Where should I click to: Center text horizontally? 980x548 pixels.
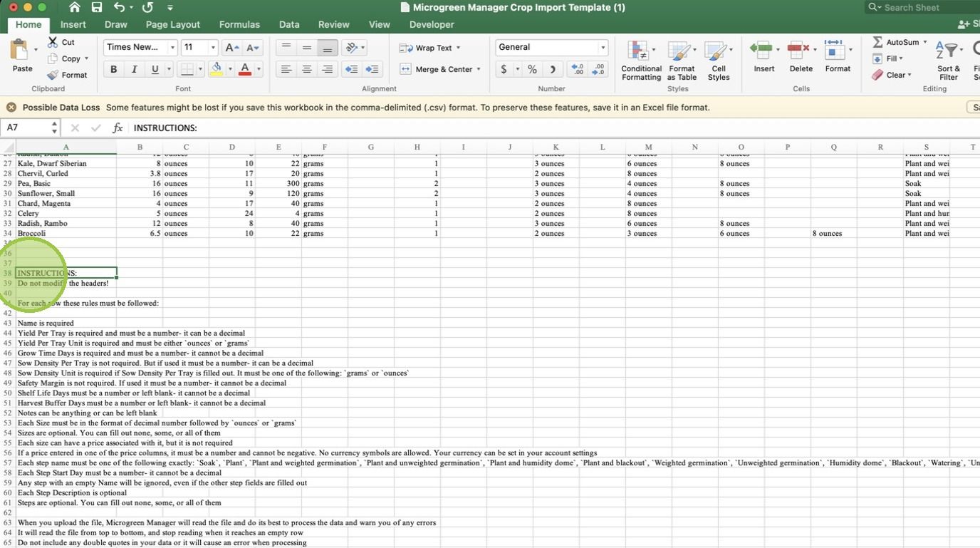306,69
